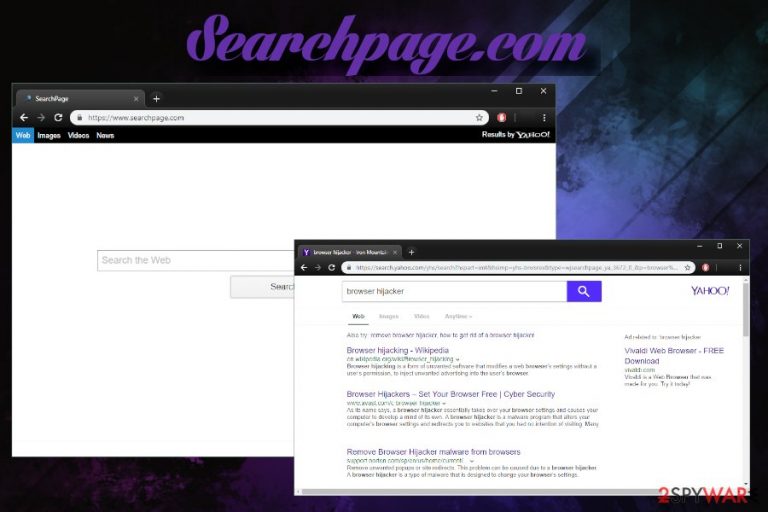Click the Search button on SearchPage

(x=263, y=287)
